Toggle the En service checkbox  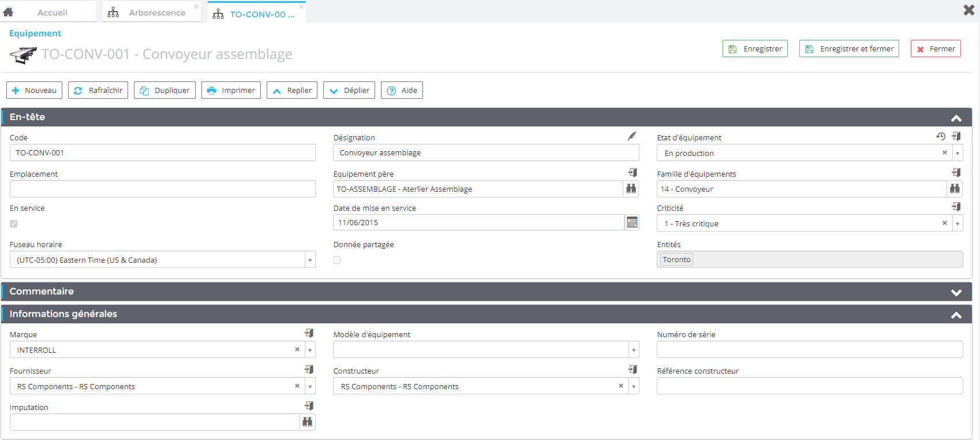pyautogui.click(x=14, y=224)
